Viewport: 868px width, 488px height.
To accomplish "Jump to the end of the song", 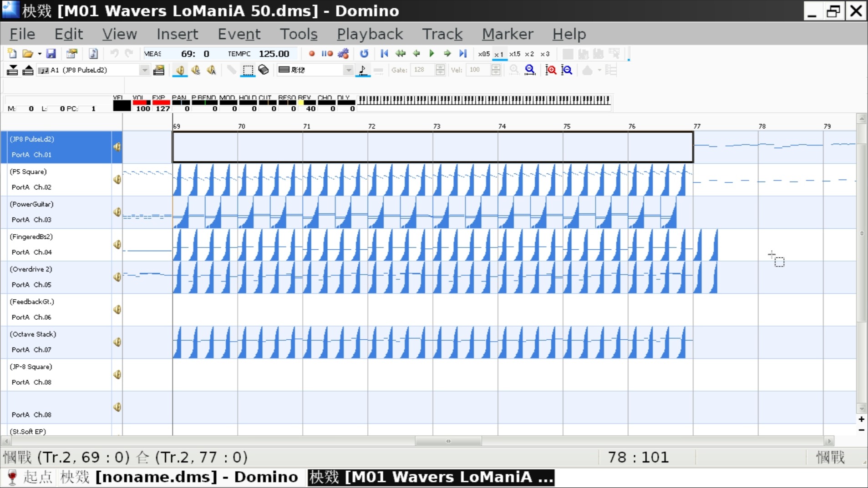I will 463,54.
